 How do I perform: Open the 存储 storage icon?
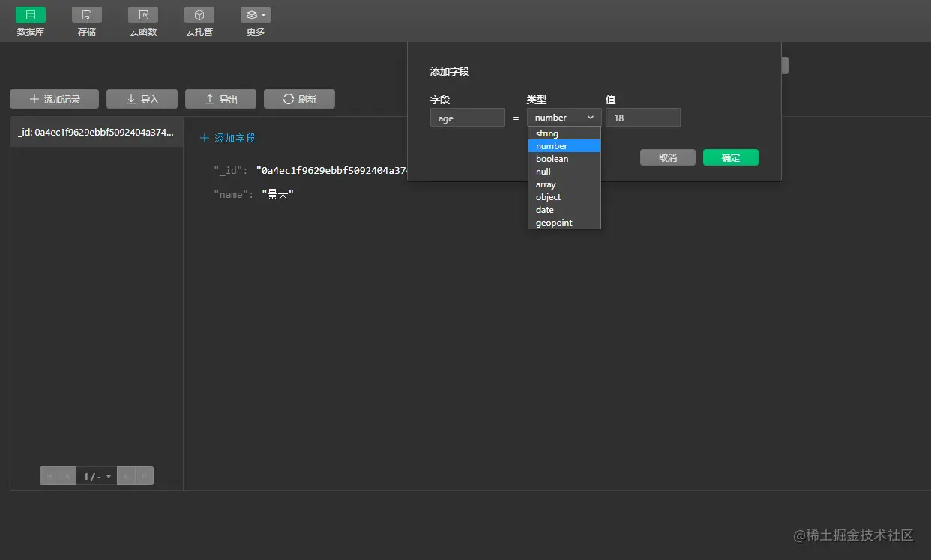click(87, 15)
